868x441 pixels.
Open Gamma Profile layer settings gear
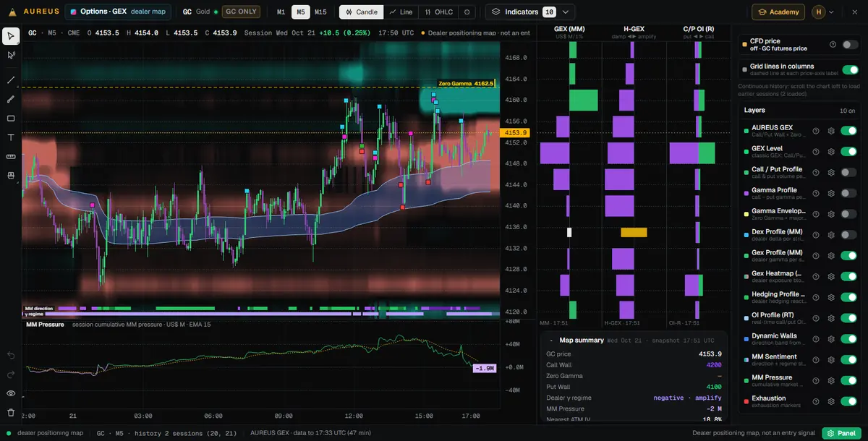click(831, 193)
